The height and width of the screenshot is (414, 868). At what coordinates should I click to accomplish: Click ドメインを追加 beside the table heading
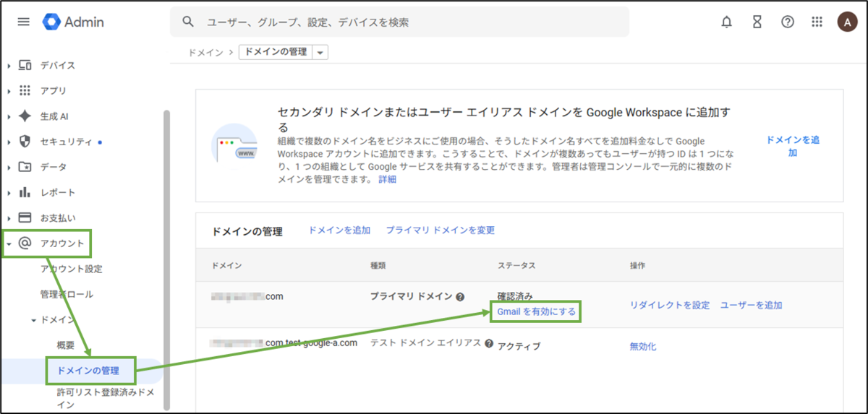click(x=339, y=230)
